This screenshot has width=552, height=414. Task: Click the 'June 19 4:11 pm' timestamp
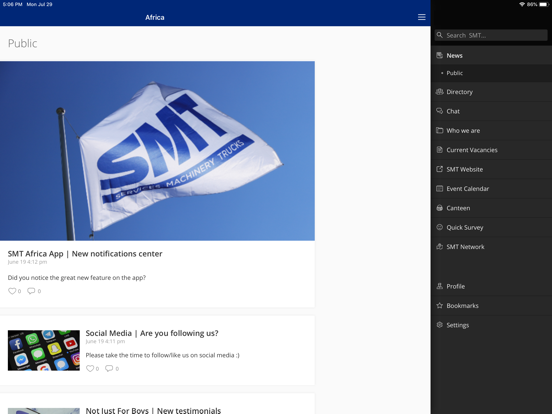(105, 341)
